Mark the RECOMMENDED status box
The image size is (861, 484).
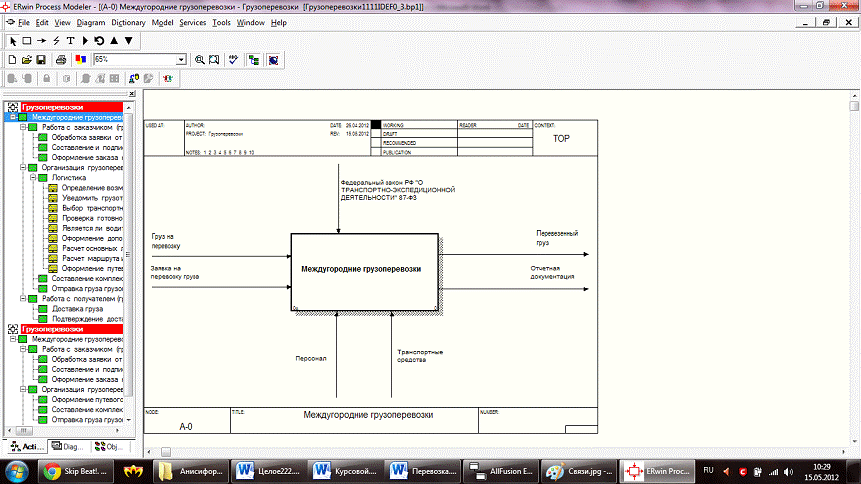tap(376, 144)
